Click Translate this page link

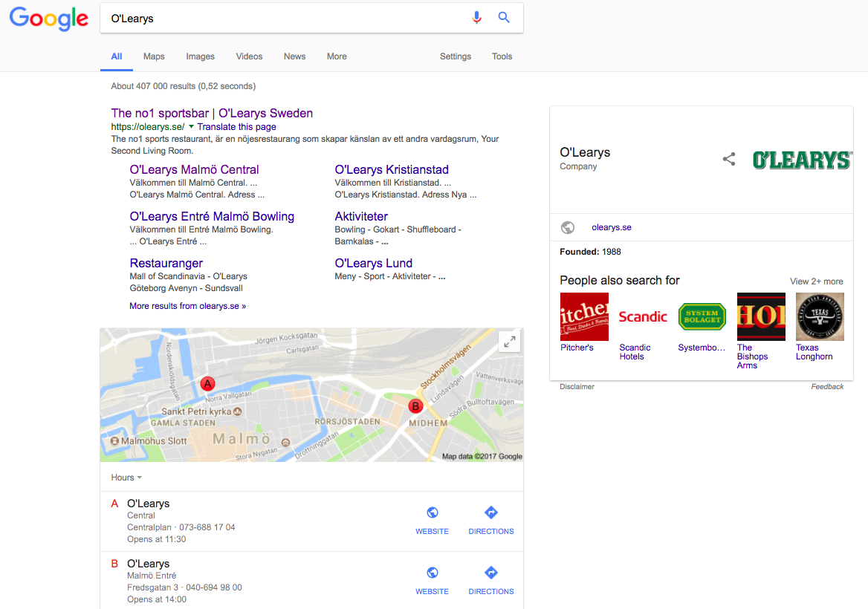[236, 127]
